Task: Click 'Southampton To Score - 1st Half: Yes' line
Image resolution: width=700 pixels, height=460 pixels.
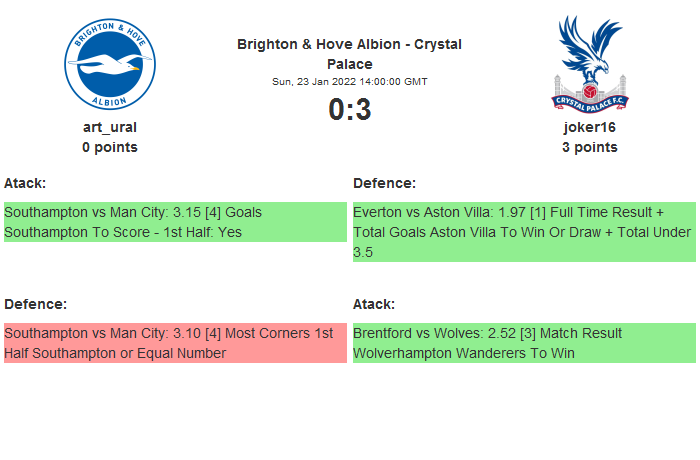Action: pyautogui.click(x=123, y=232)
